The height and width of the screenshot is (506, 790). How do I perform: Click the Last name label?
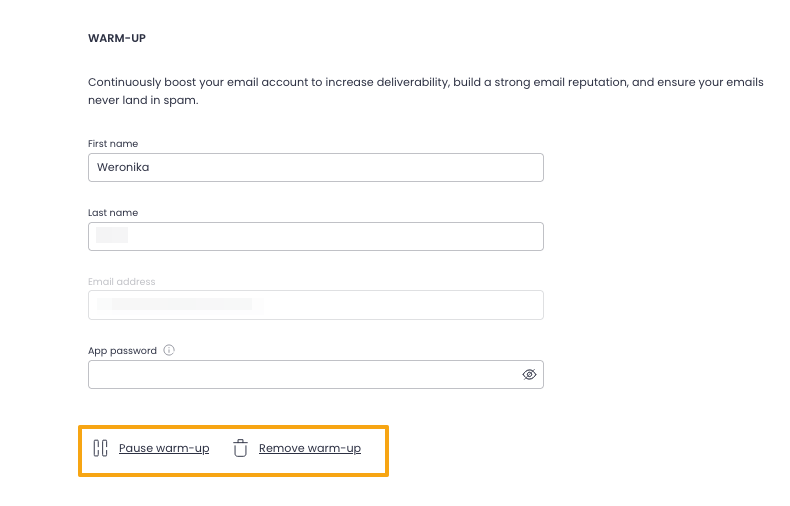point(113,213)
